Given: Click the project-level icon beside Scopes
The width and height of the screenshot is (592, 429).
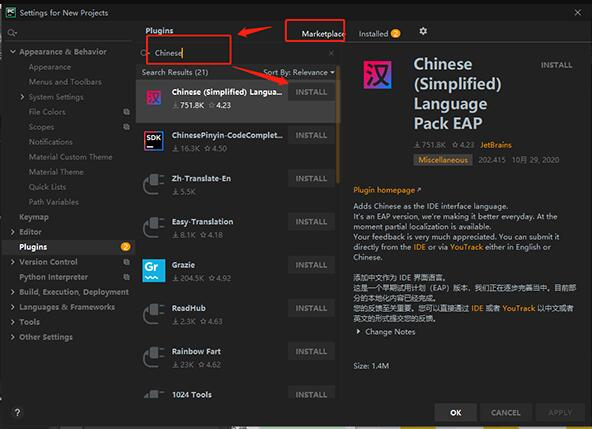Looking at the screenshot, I should tap(126, 127).
